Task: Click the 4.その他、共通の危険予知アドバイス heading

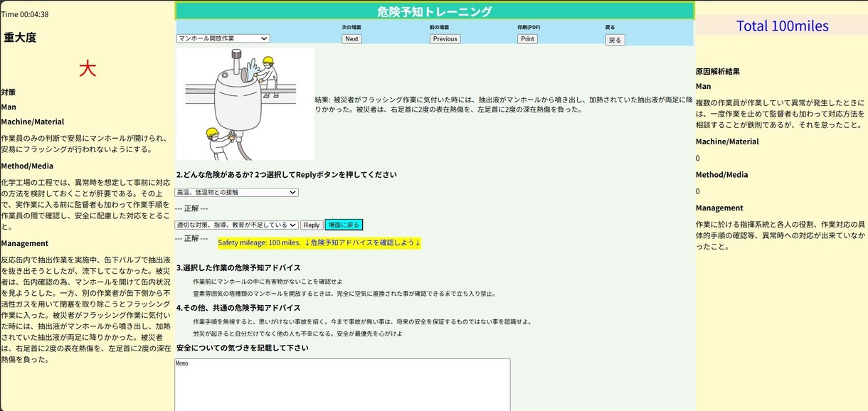Action: (x=238, y=308)
